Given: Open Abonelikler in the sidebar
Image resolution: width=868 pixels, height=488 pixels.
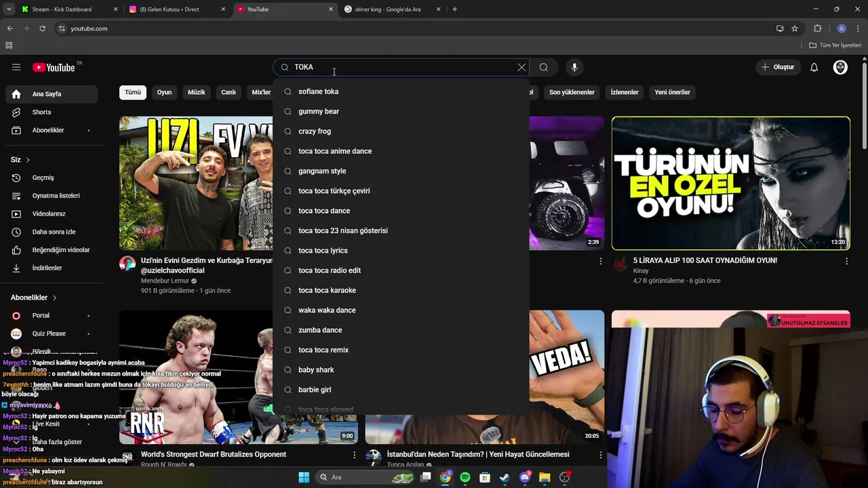Looking at the screenshot, I should tap(52, 130).
